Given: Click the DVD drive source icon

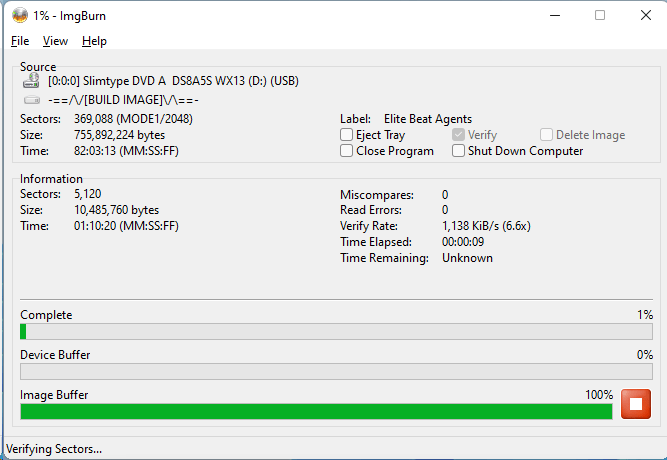Looking at the screenshot, I should tap(31, 80).
